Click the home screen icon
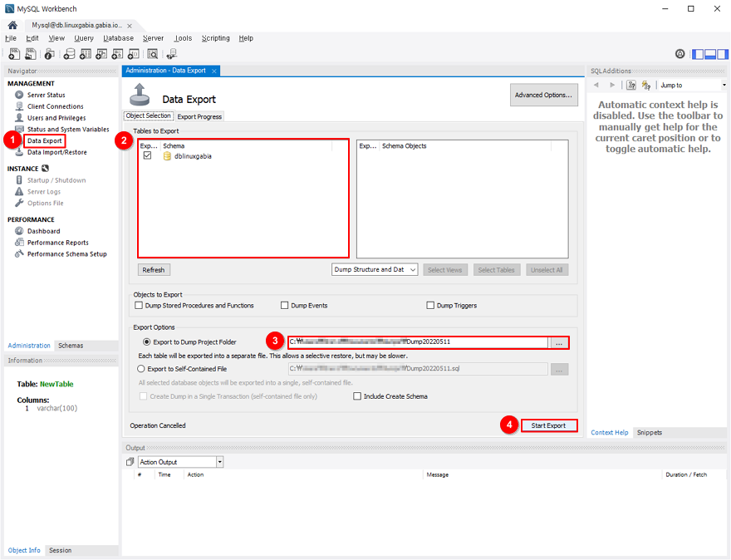 click(12, 25)
